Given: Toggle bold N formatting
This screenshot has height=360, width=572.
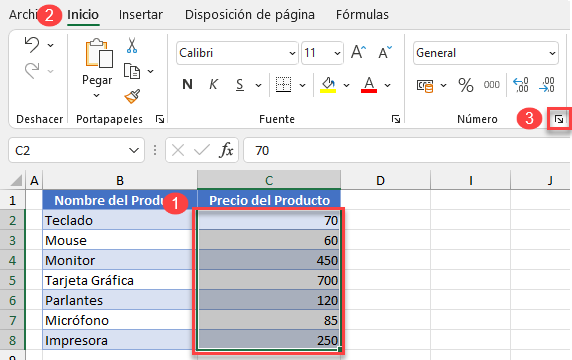Looking at the screenshot, I should coord(187,85).
